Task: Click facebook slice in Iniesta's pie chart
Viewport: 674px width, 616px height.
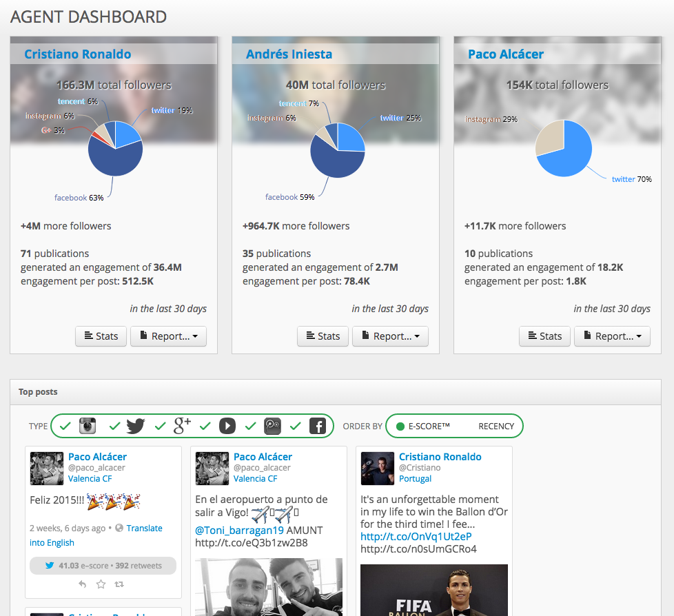Action: pos(333,163)
